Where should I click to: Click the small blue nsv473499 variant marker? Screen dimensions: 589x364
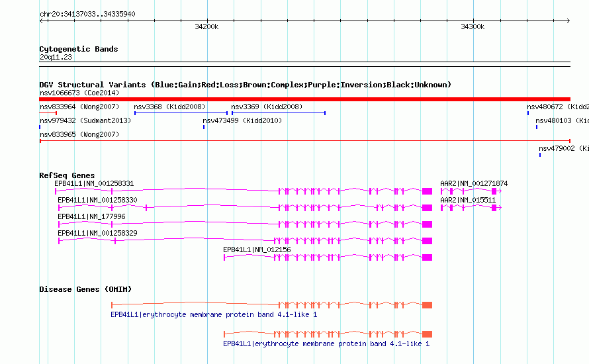(204, 127)
